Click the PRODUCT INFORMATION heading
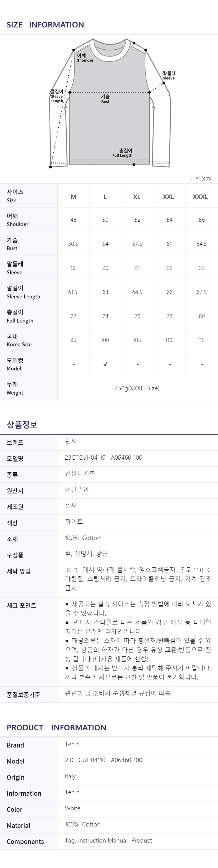Viewport: 218px width, 868px height. (x=56, y=728)
